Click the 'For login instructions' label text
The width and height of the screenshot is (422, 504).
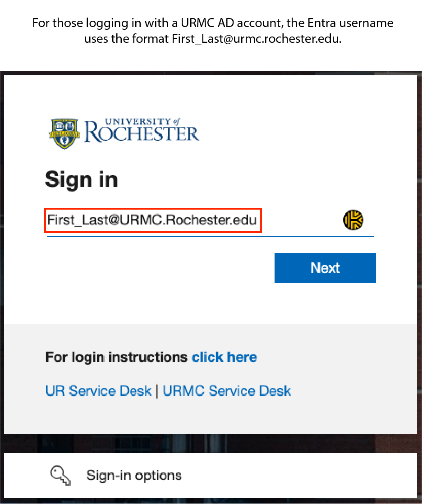[116, 357]
